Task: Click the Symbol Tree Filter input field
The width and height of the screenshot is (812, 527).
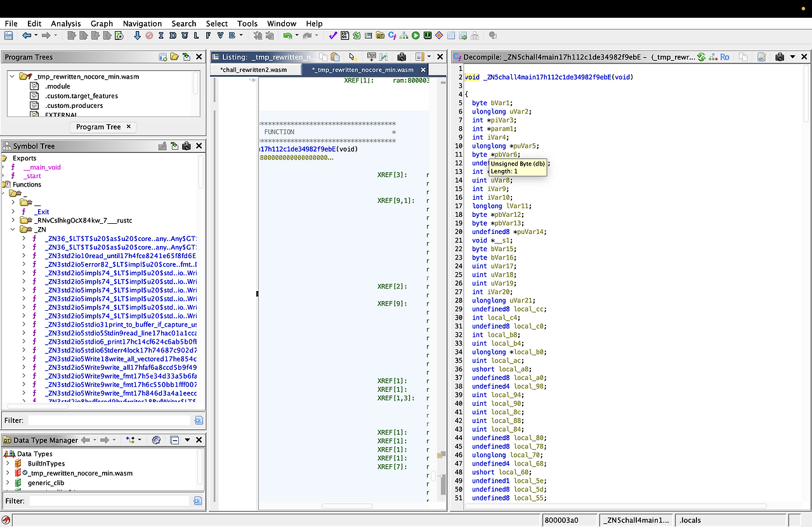Action: 109,420
